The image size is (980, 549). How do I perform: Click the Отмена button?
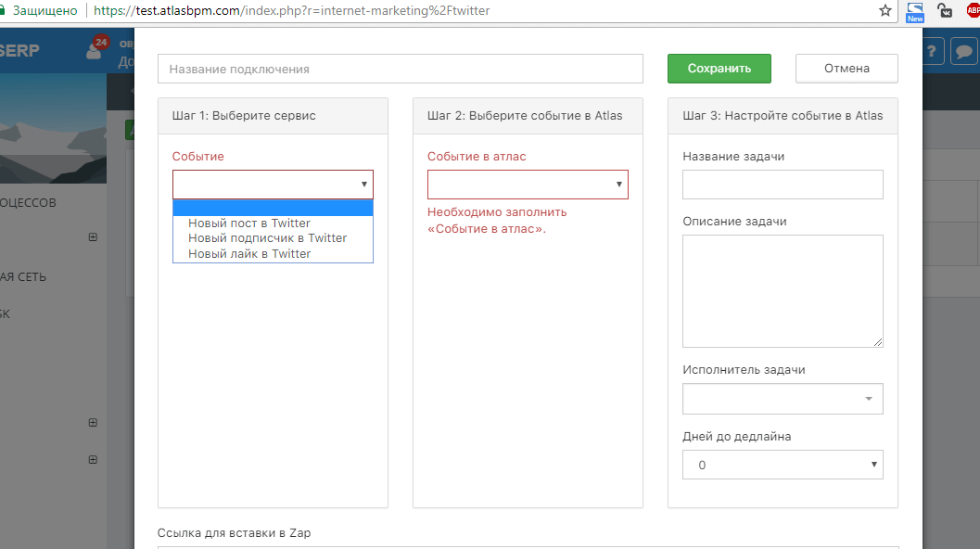[846, 68]
